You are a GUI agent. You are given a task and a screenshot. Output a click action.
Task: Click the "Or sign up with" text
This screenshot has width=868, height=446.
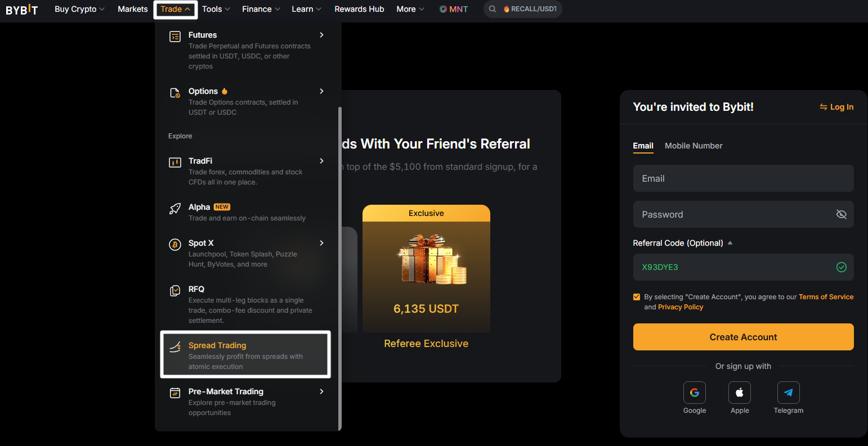tap(743, 366)
